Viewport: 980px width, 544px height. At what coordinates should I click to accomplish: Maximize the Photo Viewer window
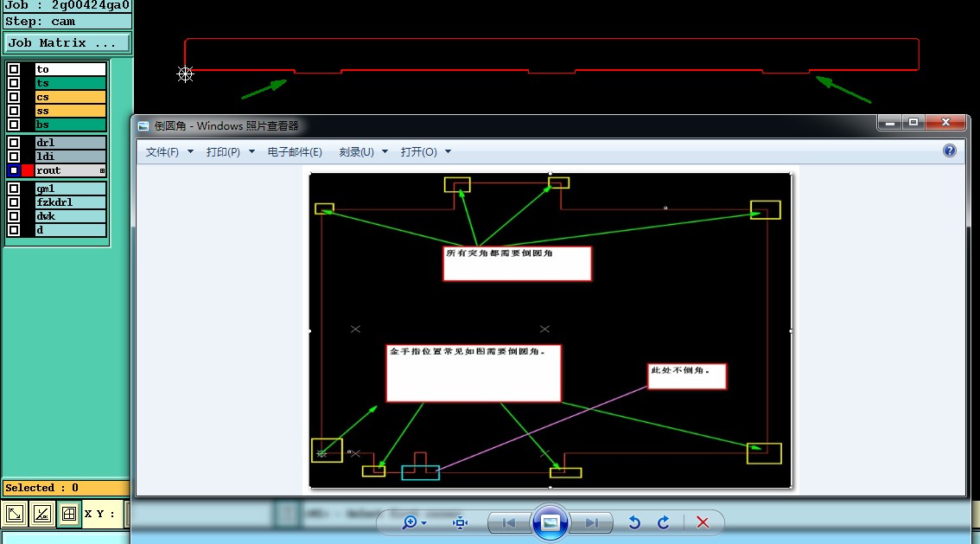click(x=913, y=123)
